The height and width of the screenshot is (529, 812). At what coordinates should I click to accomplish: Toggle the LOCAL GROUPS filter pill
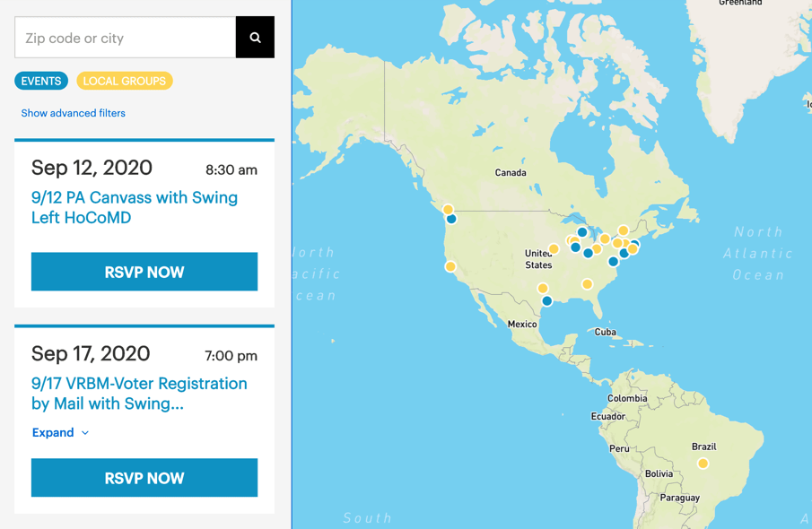[x=124, y=81]
